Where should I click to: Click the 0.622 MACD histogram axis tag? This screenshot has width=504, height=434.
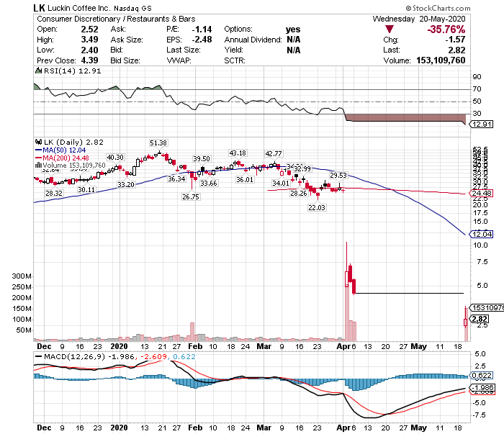pyautogui.click(x=482, y=375)
